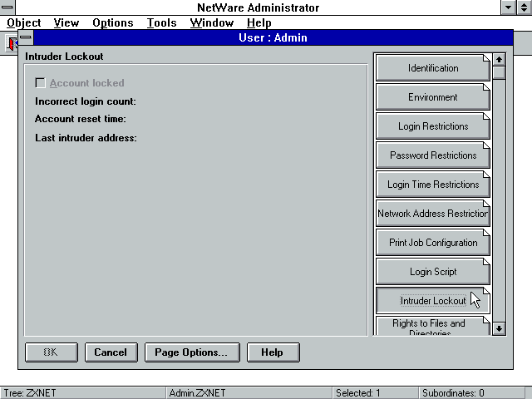The width and height of the screenshot is (532, 399).
Task: Click the 'Last intruder address:' label
Action: 86,138
